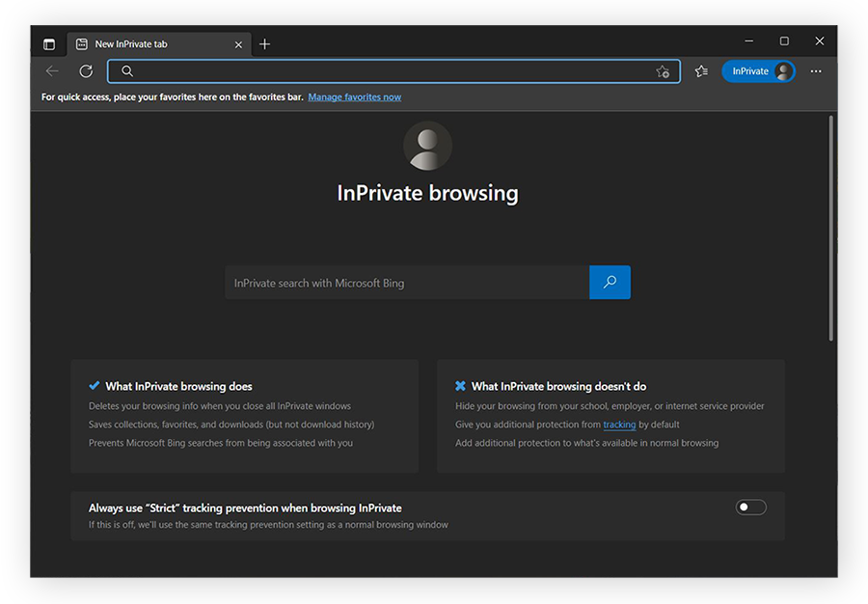Click the InPrivate search with Microsoft Bing box
Viewport: 868px width, 604px height.
405,282
